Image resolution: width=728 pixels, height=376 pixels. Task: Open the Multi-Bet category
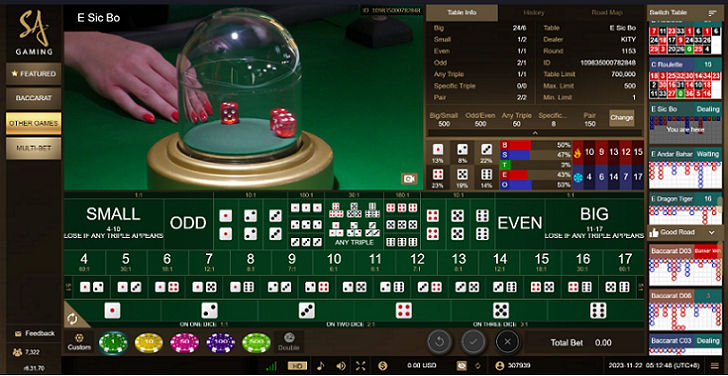point(33,149)
